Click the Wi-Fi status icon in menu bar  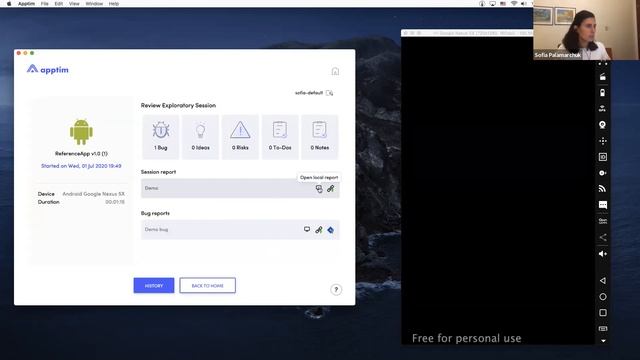pyautogui.click(x=514, y=4)
